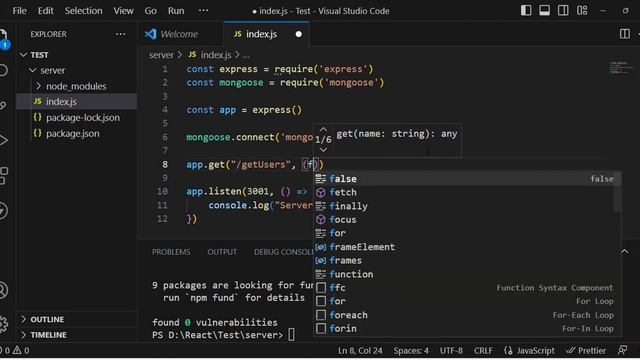Open the Manage gear icon
The height and width of the screenshot is (360, 640).
[x=3, y=324]
